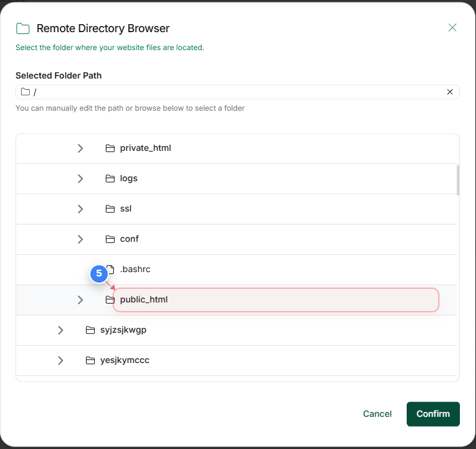This screenshot has width=476, height=449.
Task: Click the Confirm button
Action: pyautogui.click(x=433, y=414)
